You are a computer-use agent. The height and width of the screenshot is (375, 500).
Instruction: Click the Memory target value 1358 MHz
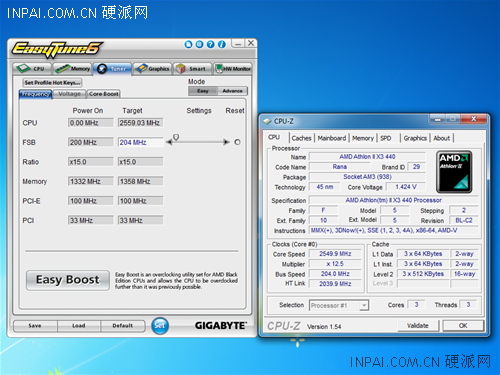pyautogui.click(x=140, y=181)
